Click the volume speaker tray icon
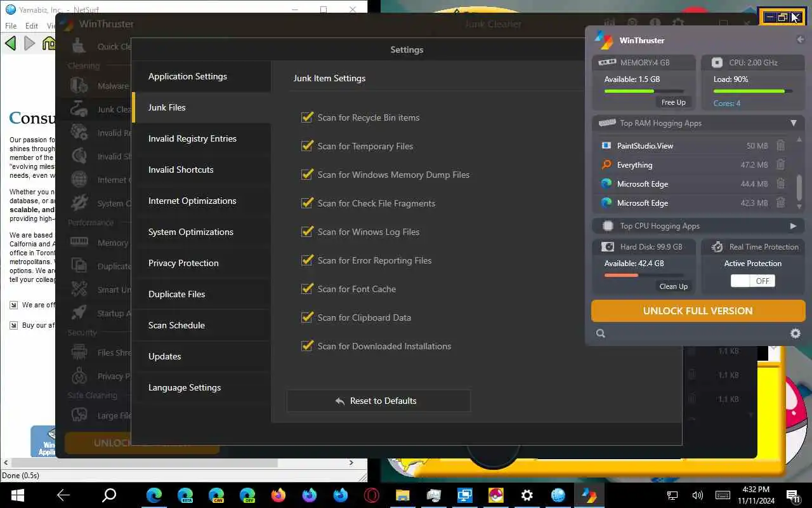The image size is (812, 508). (697, 495)
